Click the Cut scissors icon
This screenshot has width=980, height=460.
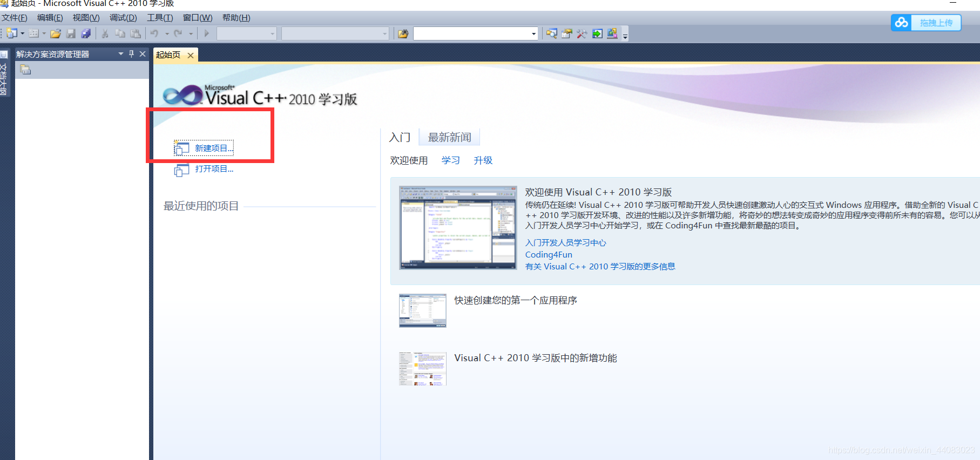tap(105, 33)
